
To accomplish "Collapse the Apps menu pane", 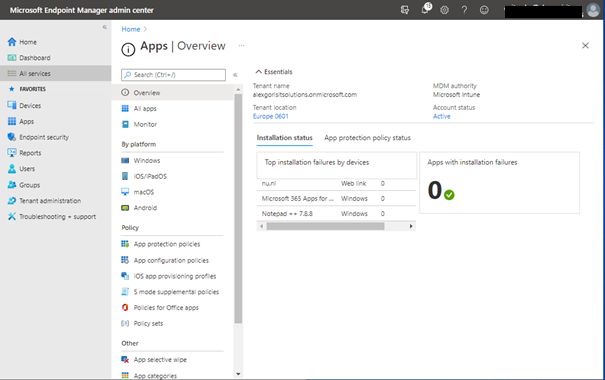I will [x=235, y=75].
